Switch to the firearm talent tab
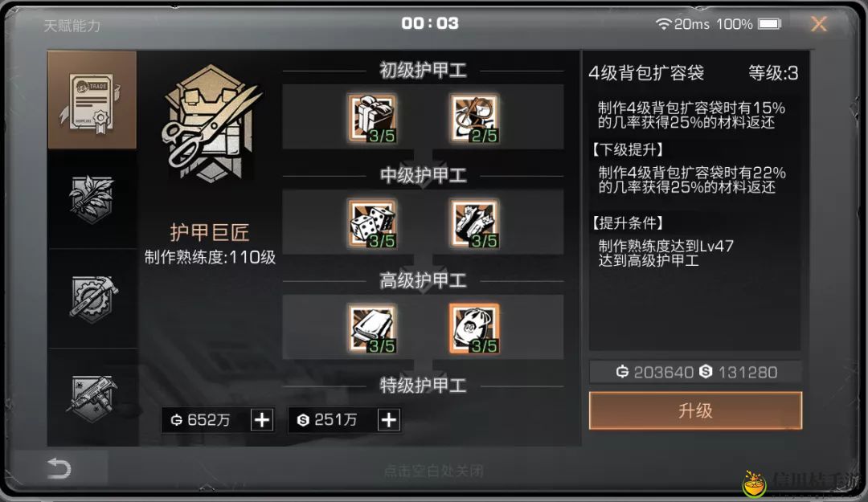The height and width of the screenshot is (502, 868). 92,398
